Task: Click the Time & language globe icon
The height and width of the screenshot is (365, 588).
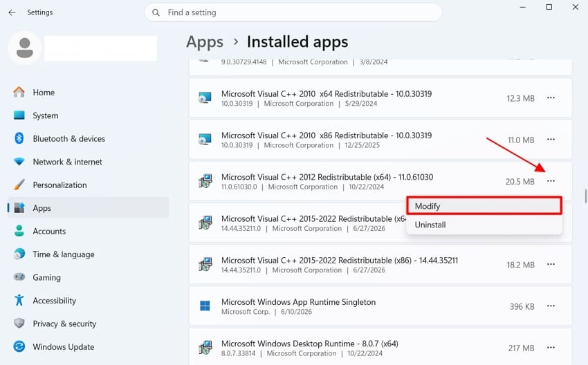Action: coord(19,254)
